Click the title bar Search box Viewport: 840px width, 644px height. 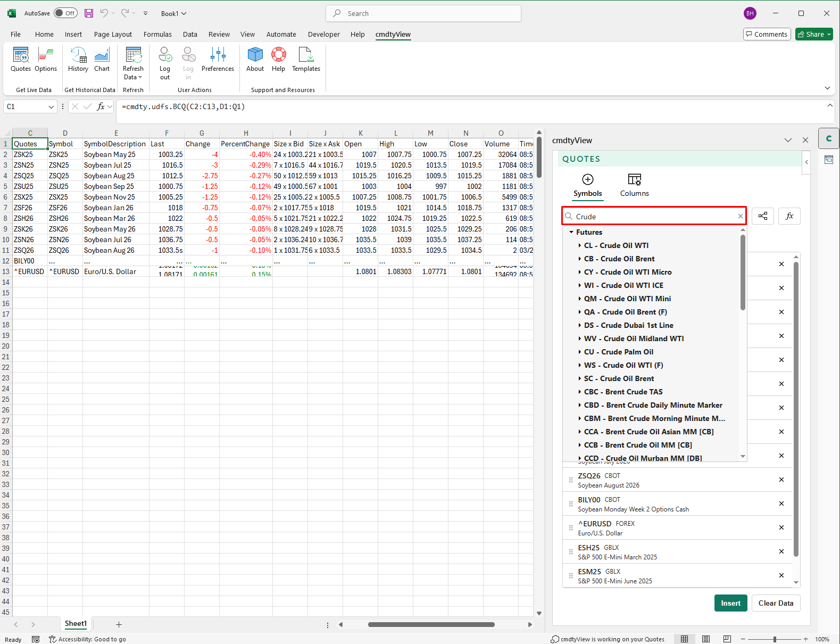pyautogui.click(x=423, y=13)
